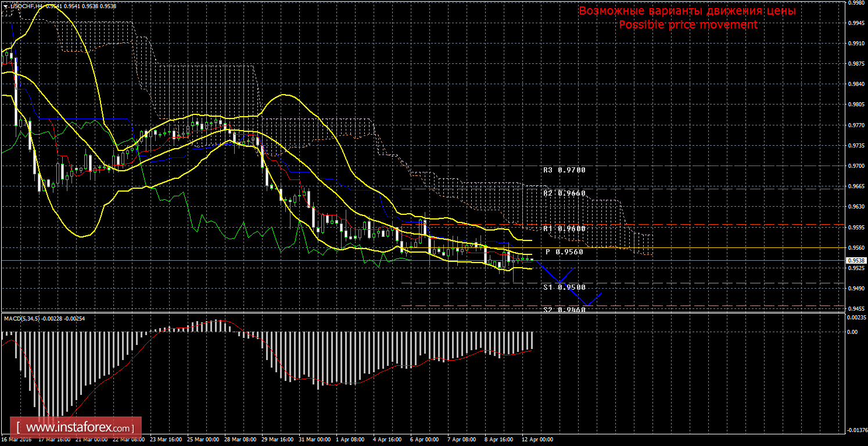Click 0.9735 on the price scale

click(856, 145)
